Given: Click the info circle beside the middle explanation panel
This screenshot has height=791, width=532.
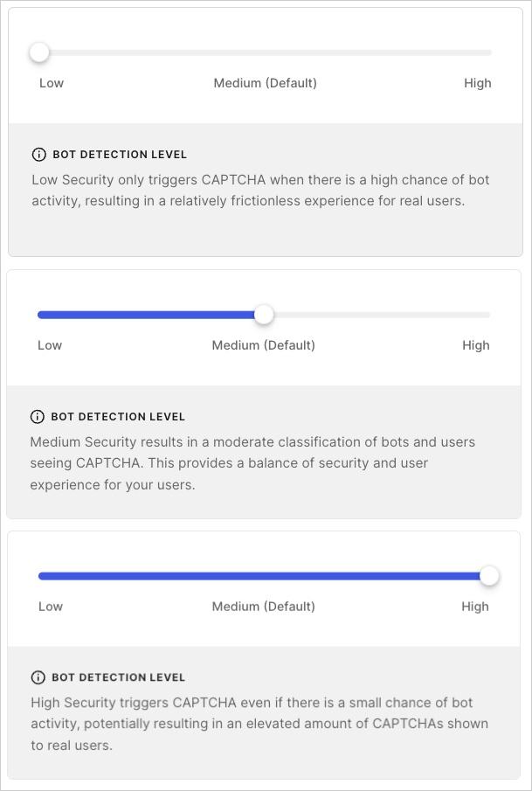Looking at the screenshot, I should 37,417.
